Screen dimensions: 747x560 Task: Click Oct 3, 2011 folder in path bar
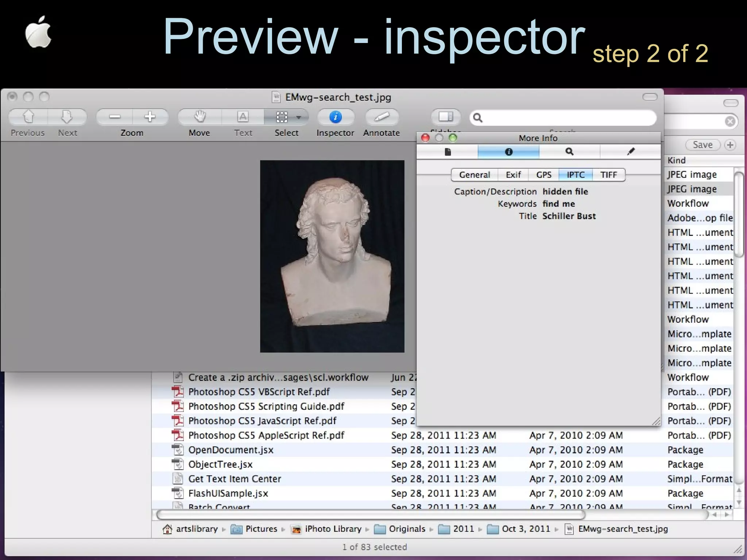519,529
